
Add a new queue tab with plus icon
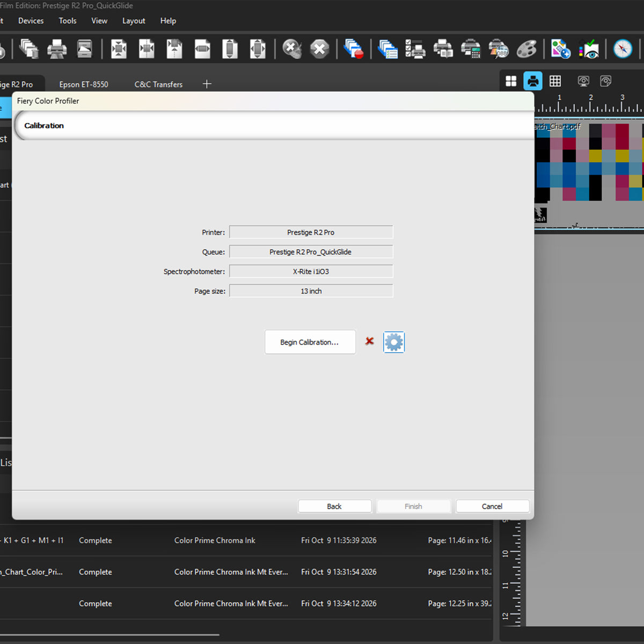click(207, 84)
